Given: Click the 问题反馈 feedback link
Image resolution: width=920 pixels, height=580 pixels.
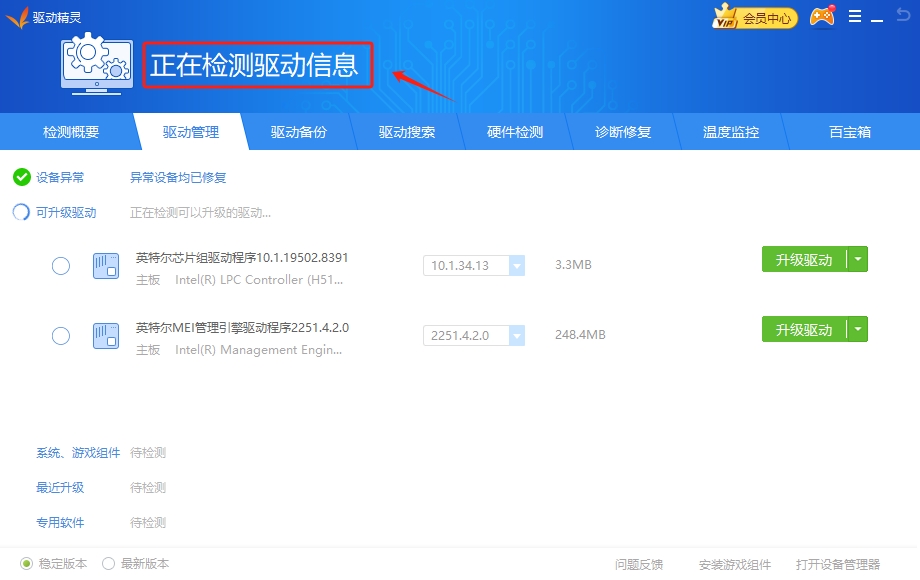Looking at the screenshot, I should point(637,564).
